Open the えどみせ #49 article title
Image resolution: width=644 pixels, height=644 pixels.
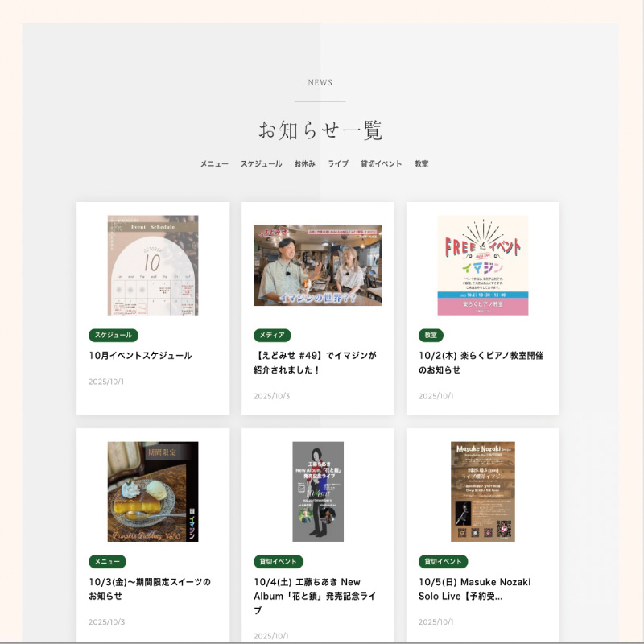click(315, 363)
